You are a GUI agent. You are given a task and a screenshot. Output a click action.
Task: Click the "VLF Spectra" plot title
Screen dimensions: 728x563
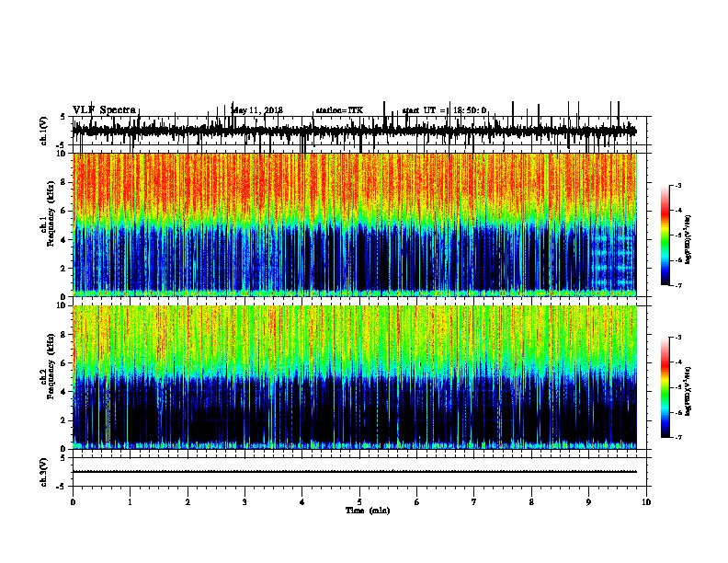pyautogui.click(x=105, y=109)
